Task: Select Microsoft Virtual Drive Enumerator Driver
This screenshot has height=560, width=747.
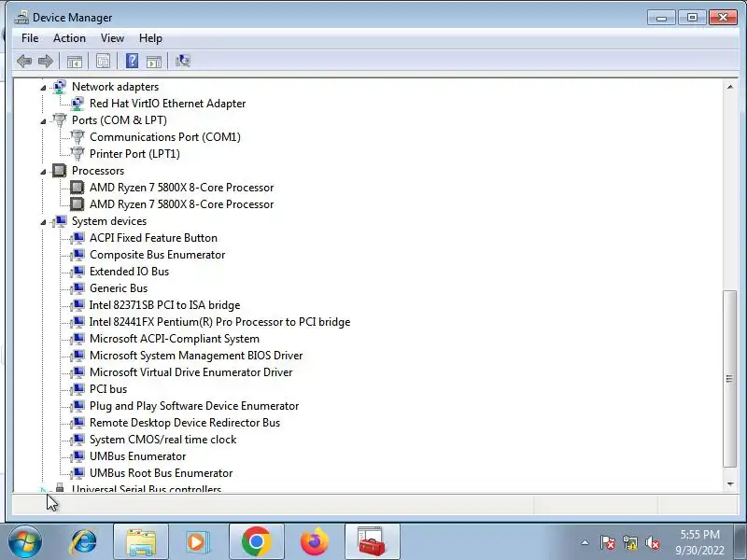Action: (x=191, y=372)
